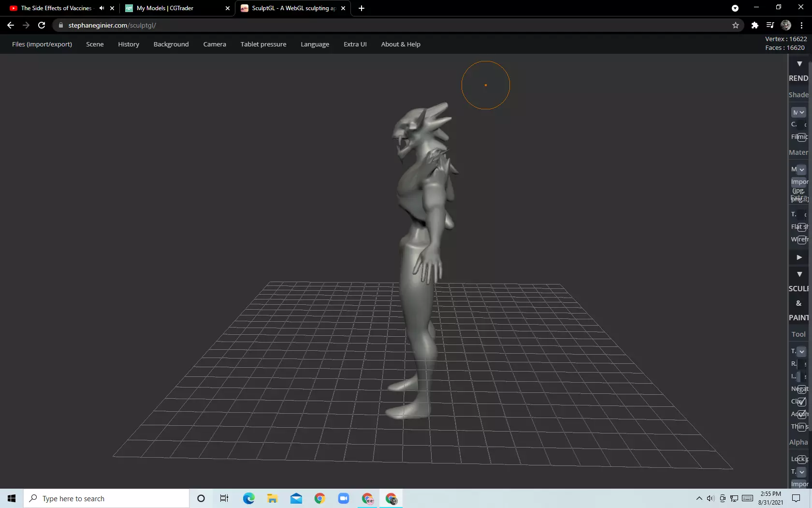Click the Import alpha texture button
The image size is (812, 508).
point(799,484)
